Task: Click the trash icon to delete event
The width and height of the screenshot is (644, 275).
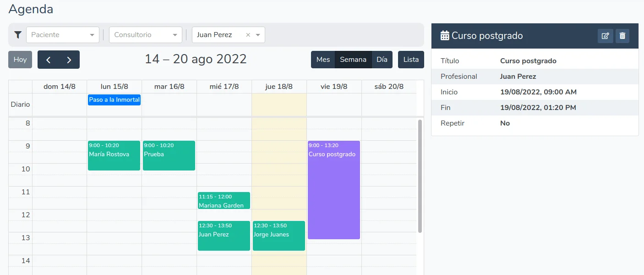Action: coord(622,36)
